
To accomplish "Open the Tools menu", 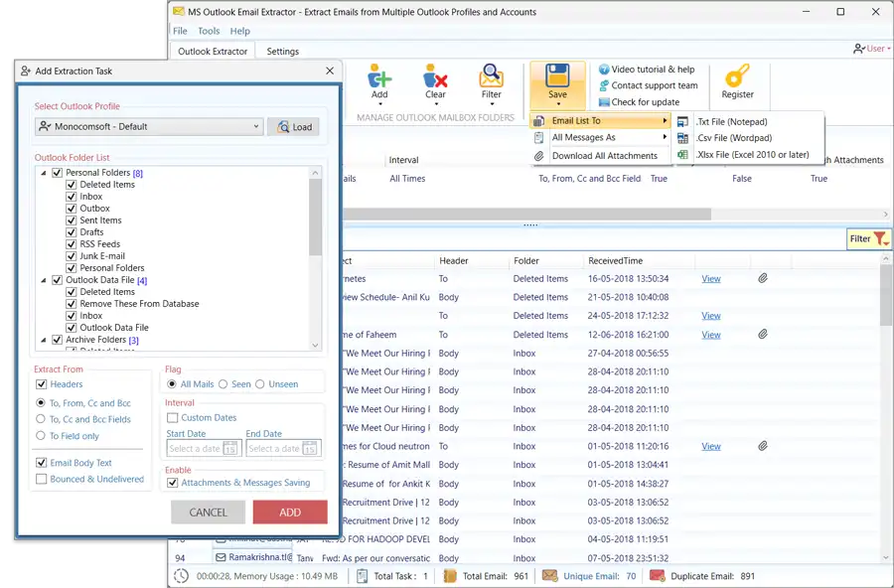I will pyautogui.click(x=209, y=31).
